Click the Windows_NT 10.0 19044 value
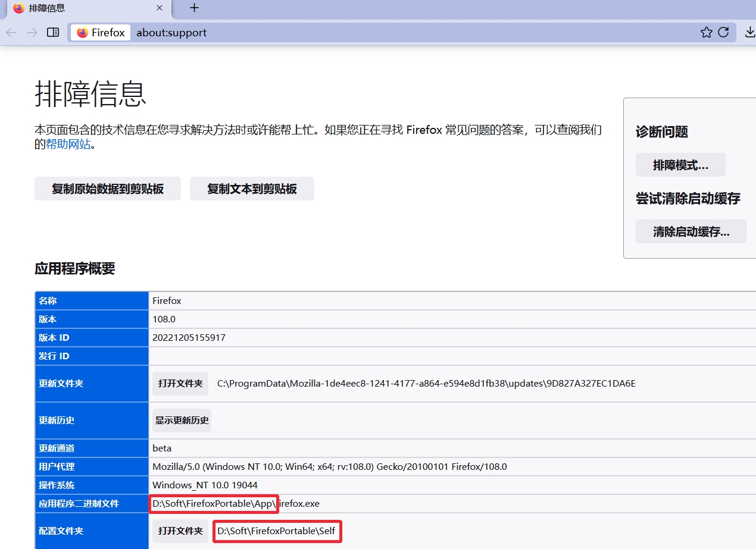Viewport: 756px width, 549px height. coord(205,485)
